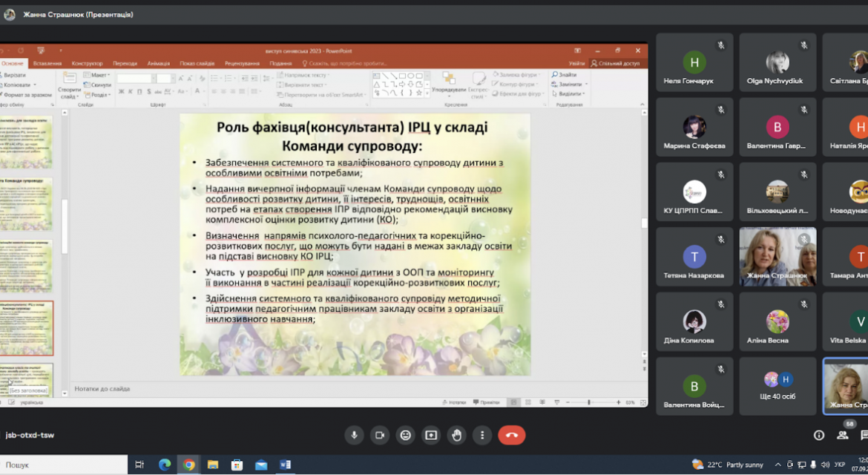Open meeting details info icon
This screenshot has width=868, height=475.
pyautogui.click(x=819, y=435)
